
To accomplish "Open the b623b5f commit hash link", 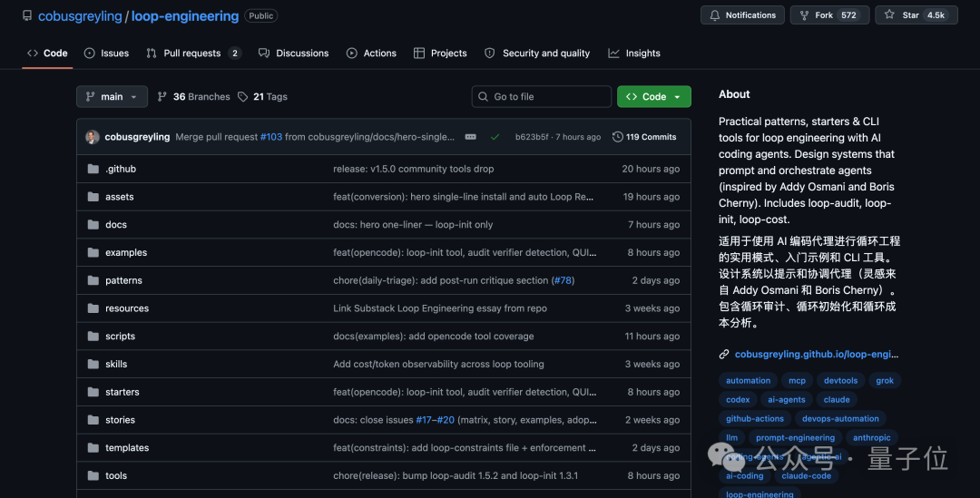I will (532, 137).
